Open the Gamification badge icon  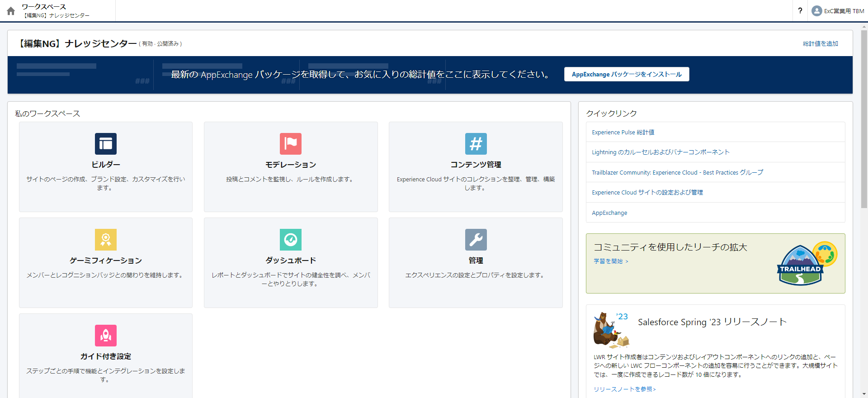pos(106,240)
